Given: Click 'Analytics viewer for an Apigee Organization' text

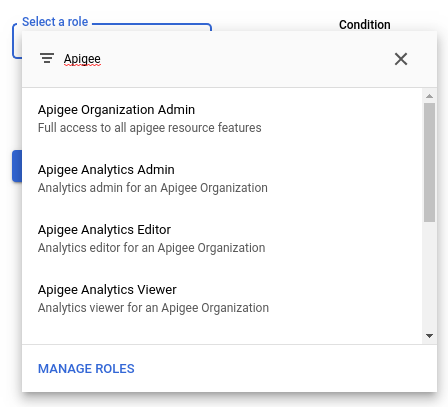Looking at the screenshot, I should tap(153, 308).
